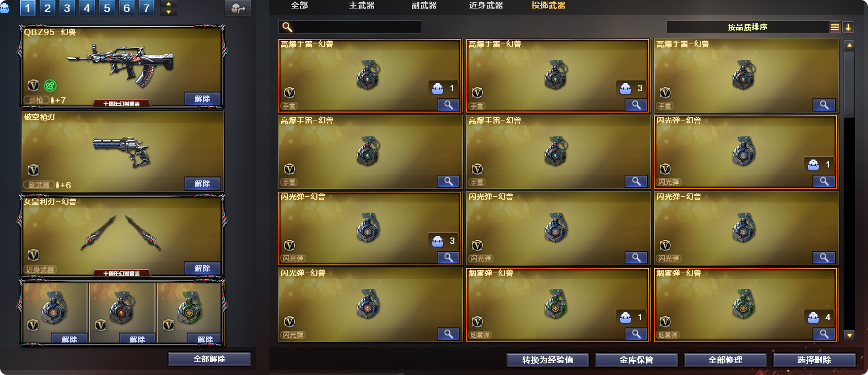Click the magnifier icon in the search box

[287, 27]
